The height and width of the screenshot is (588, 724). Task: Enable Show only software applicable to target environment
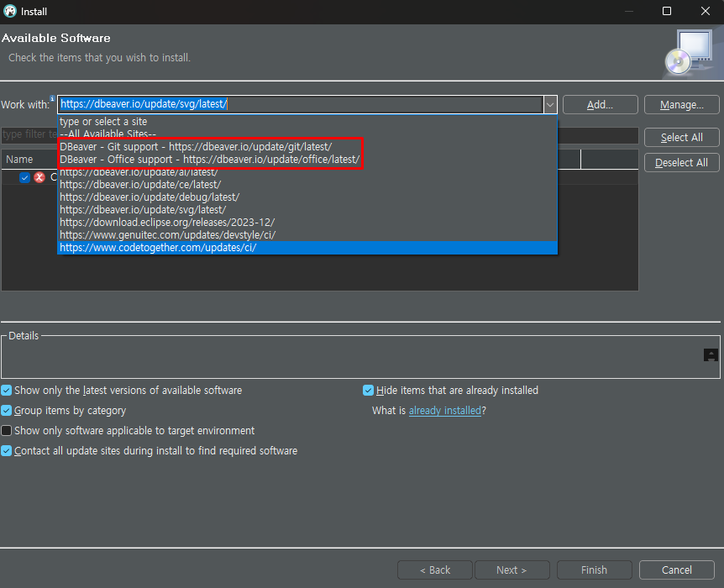[x=7, y=430]
